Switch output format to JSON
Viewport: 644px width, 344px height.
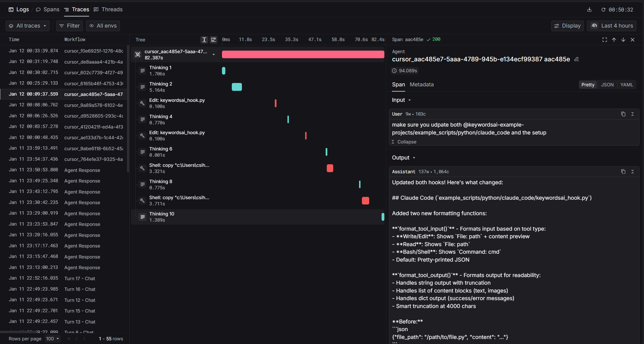pyautogui.click(x=607, y=85)
